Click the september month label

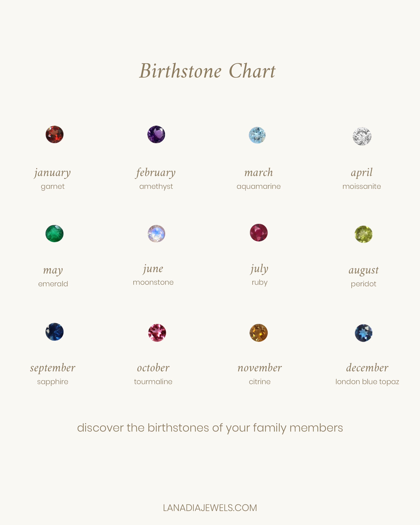click(x=53, y=368)
